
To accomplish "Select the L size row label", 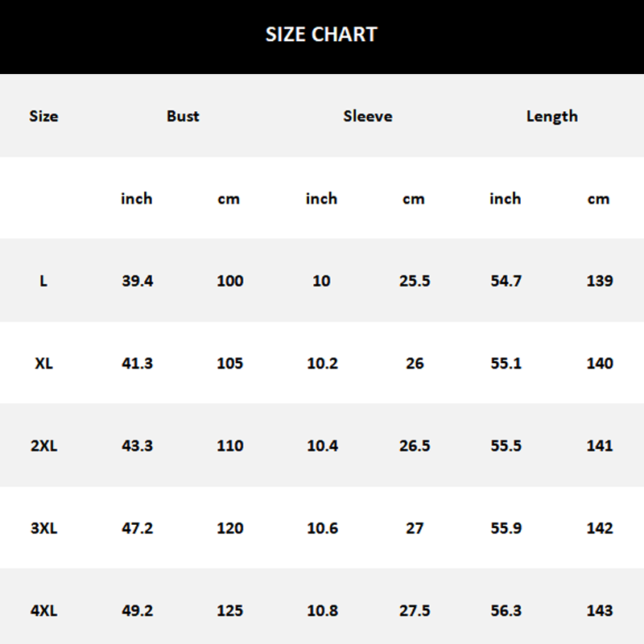I will 43,281.
